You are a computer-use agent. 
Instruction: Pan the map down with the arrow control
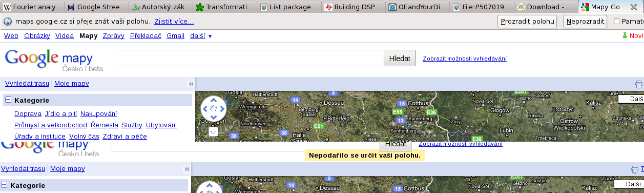point(214,117)
